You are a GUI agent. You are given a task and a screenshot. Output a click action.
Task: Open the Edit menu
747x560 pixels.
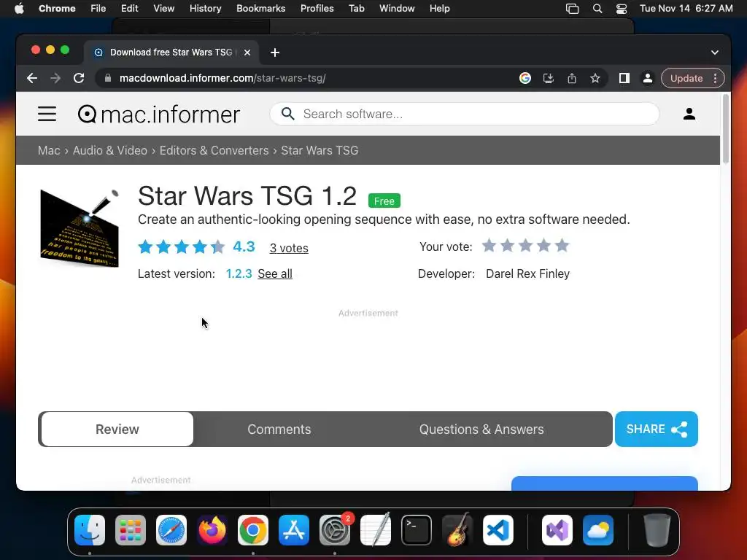pos(129,9)
